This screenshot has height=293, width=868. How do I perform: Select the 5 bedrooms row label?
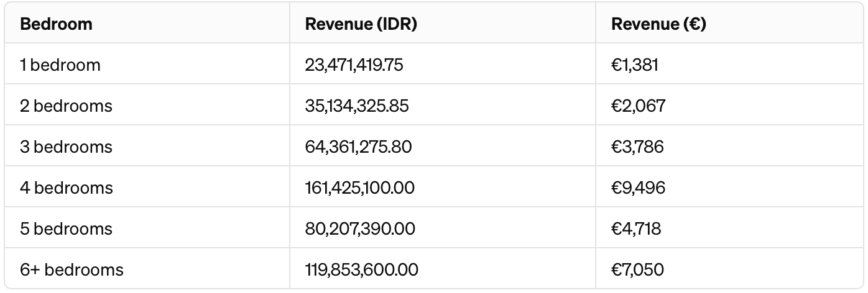pos(66,228)
